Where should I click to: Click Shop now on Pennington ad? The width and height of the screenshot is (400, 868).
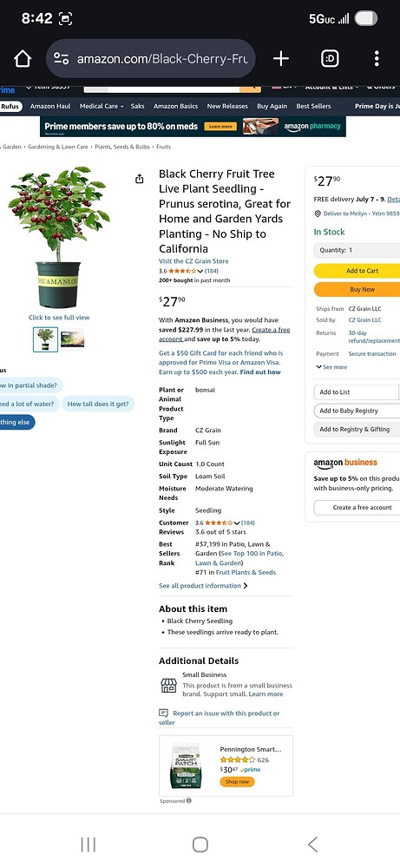coord(238,782)
